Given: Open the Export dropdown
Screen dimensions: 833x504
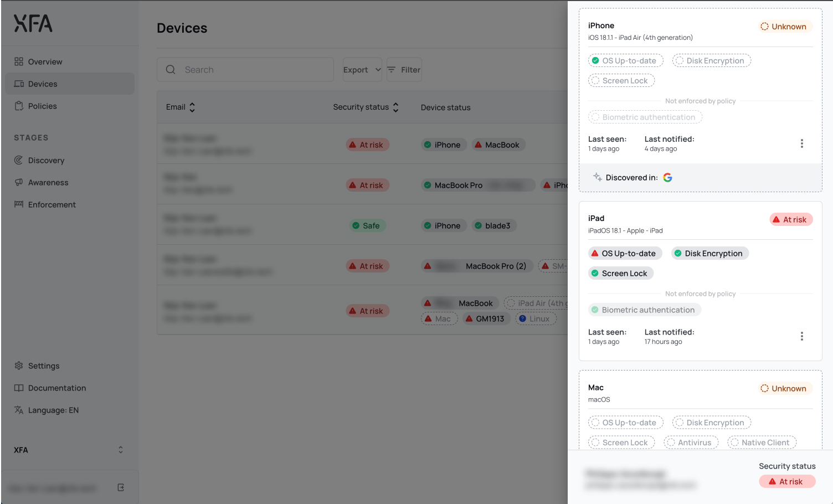Looking at the screenshot, I should (362, 70).
